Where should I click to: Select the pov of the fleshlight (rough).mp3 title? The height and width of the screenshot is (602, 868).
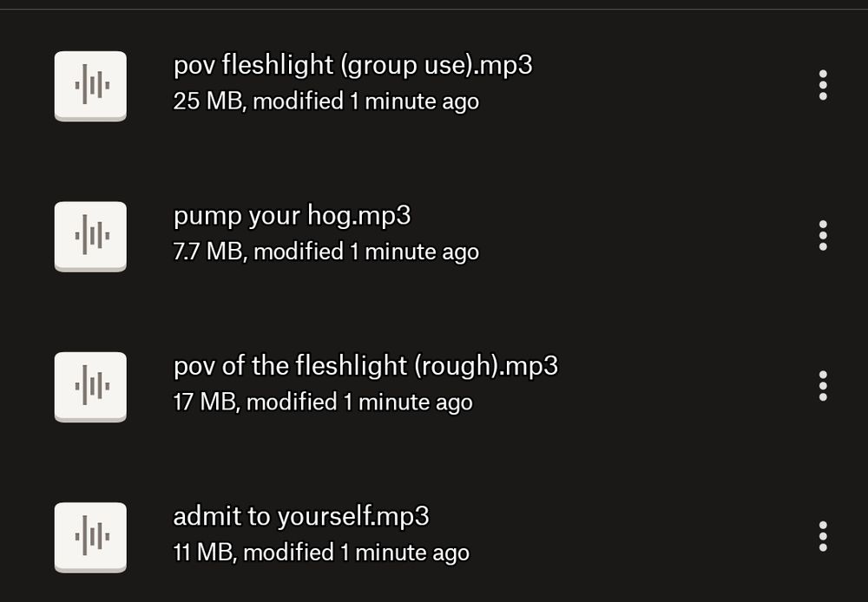(x=365, y=366)
